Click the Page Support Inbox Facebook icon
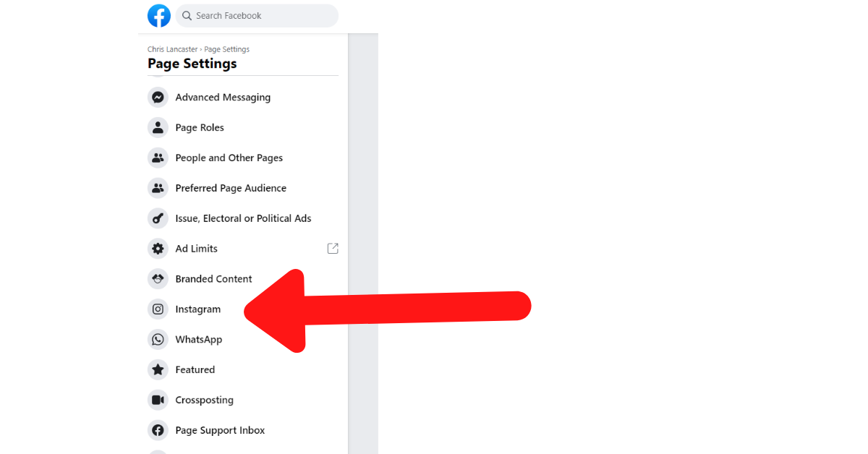868x454 pixels. point(158,430)
